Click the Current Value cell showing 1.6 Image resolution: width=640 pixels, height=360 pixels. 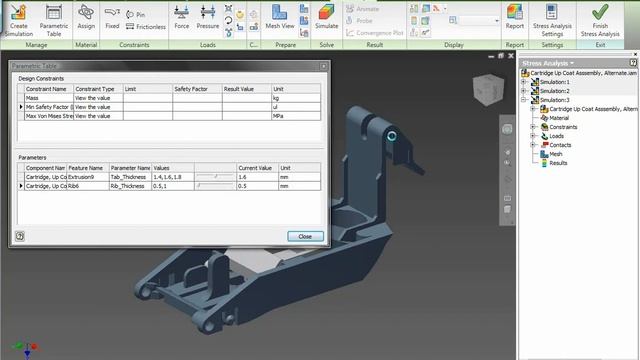(x=257, y=177)
